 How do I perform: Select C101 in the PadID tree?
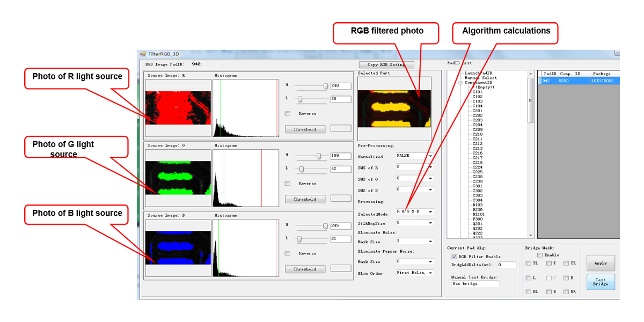(477, 92)
